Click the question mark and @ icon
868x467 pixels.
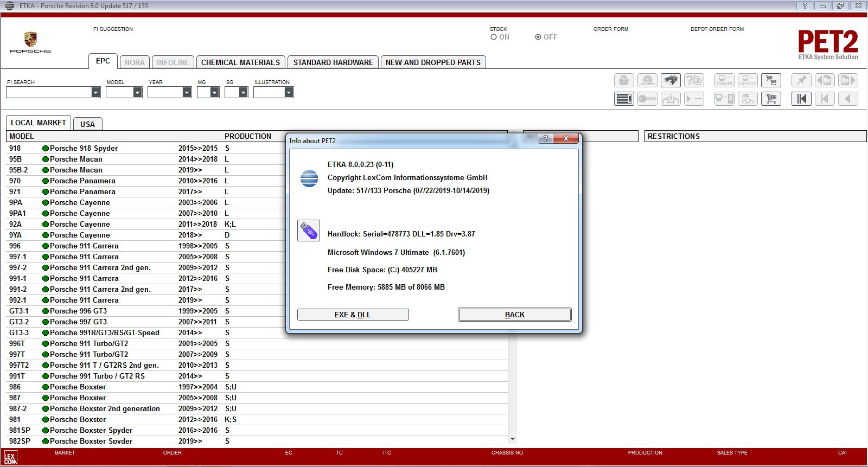(x=694, y=81)
